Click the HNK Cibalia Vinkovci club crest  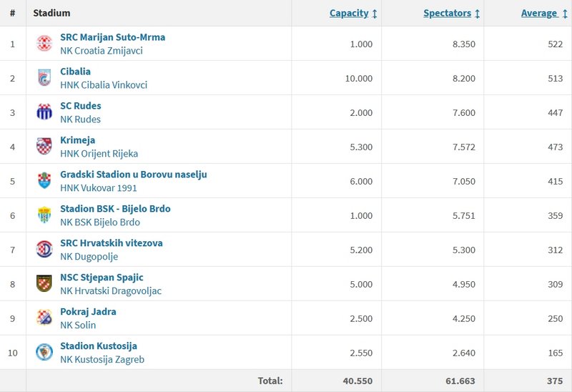click(44, 78)
